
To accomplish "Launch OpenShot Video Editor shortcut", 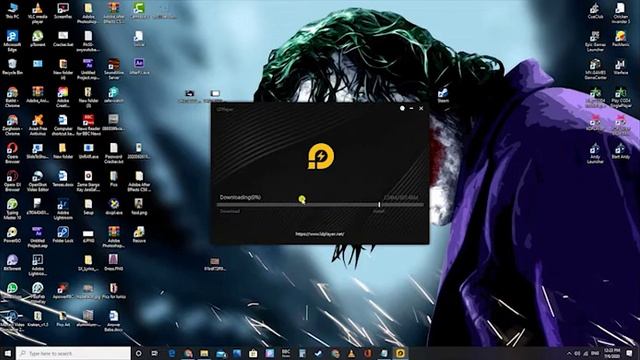I will tap(38, 181).
